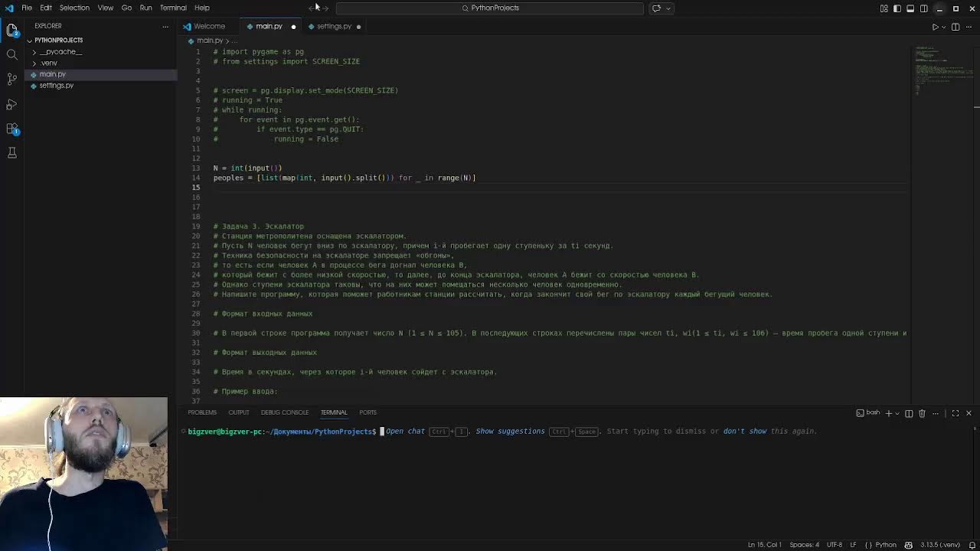This screenshot has width=980, height=551.
Task: Open the Run and Debug view
Action: tap(11, 103)
